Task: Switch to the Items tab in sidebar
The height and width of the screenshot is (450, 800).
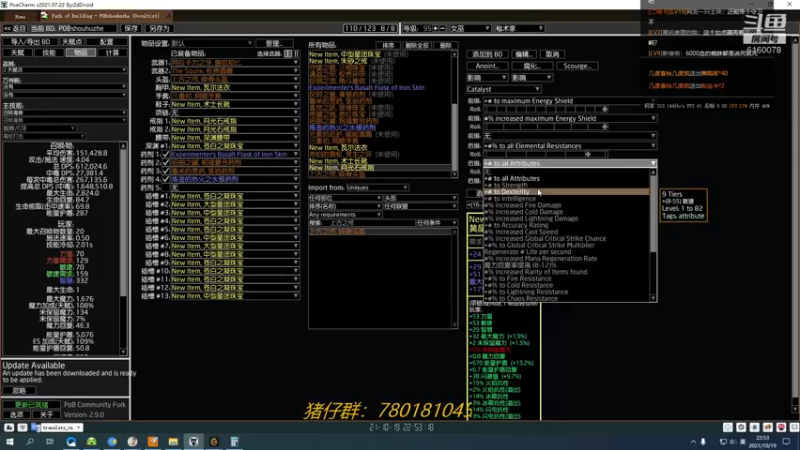Action: 81,53
